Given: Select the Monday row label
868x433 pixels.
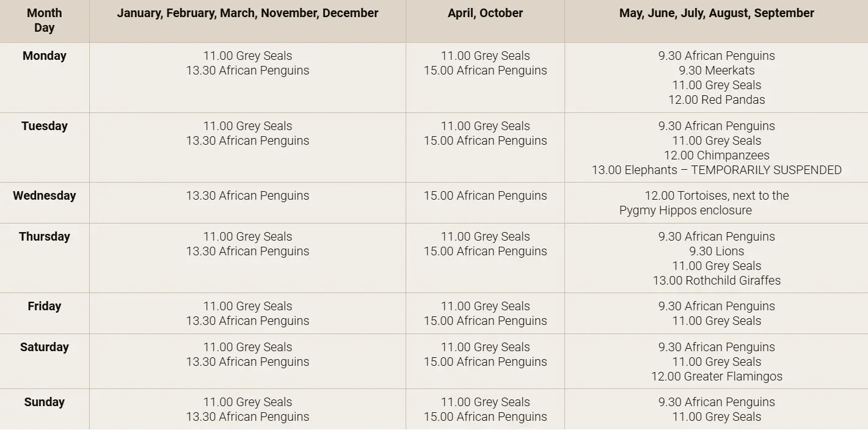Looking at the screenshot, I should [x=45, y=56].
